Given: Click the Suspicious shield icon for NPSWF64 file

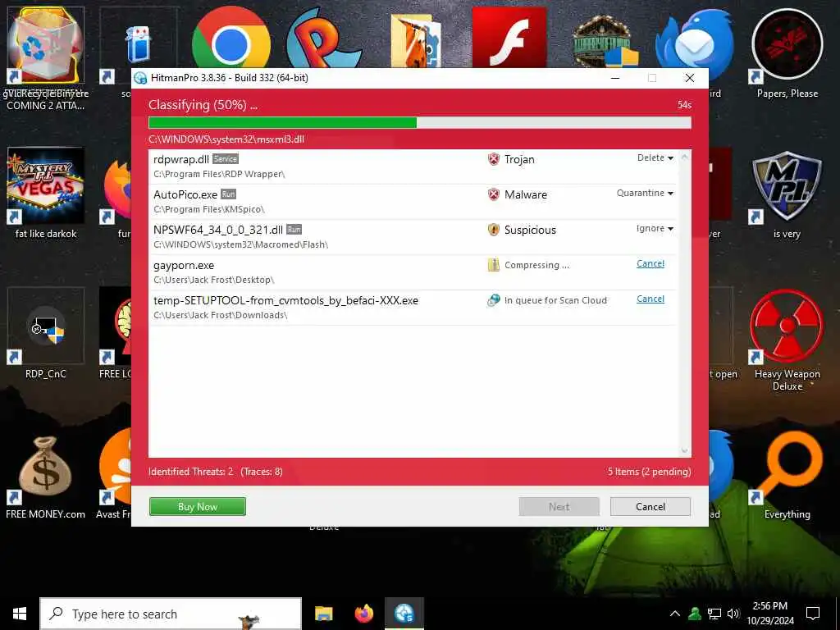Looking at the screenshot, I should click(493, 230).
